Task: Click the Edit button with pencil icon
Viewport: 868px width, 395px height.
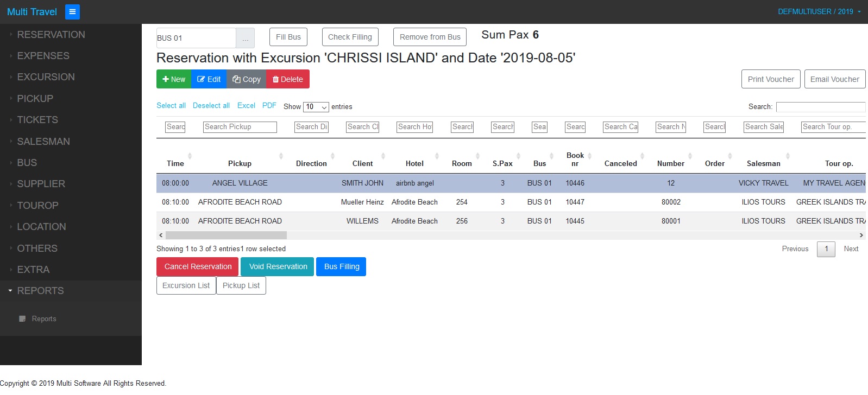Action: [x=209, y=79]
